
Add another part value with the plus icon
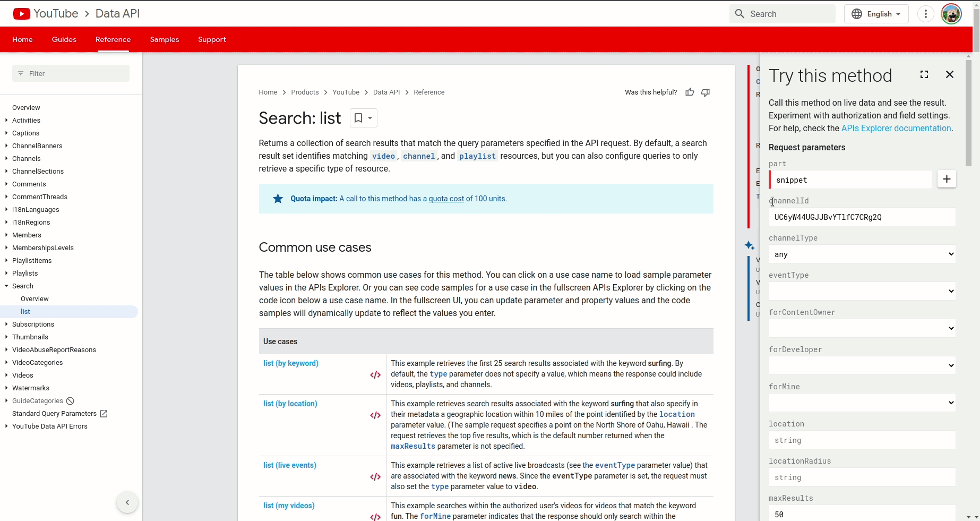tap(947, 179)
